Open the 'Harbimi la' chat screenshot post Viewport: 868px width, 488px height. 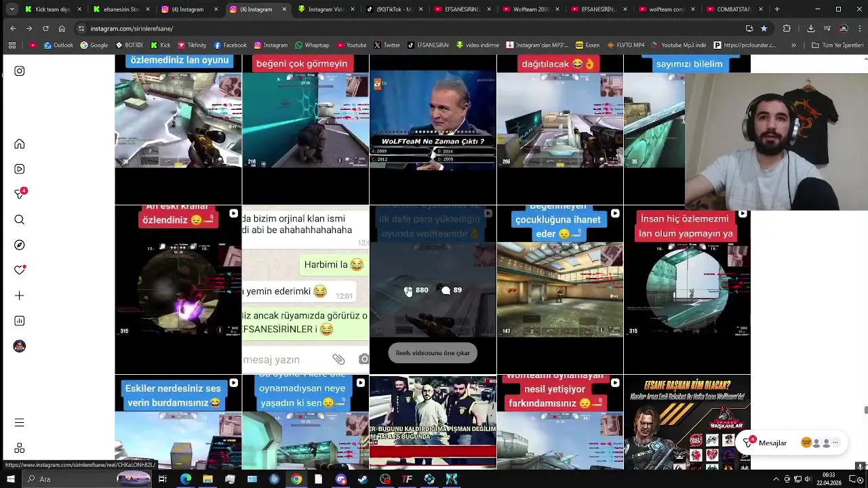click(305, 289)
